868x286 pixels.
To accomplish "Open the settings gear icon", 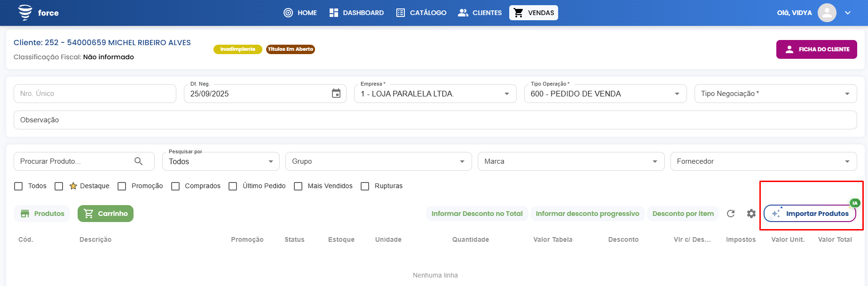I will pyautogui.click(x=751, y=214).
